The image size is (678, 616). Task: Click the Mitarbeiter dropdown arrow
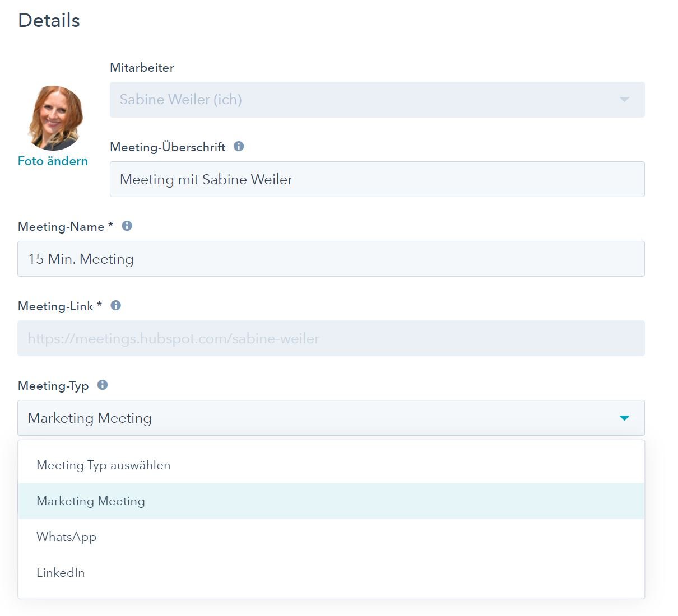[624, 100]
